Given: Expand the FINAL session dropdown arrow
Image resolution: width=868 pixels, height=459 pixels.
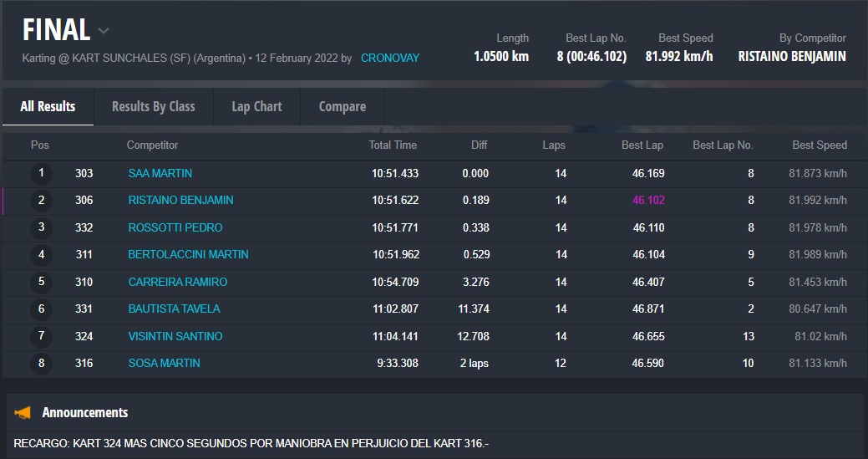Looking at the screenshot, I should click(x=104, y=32).
